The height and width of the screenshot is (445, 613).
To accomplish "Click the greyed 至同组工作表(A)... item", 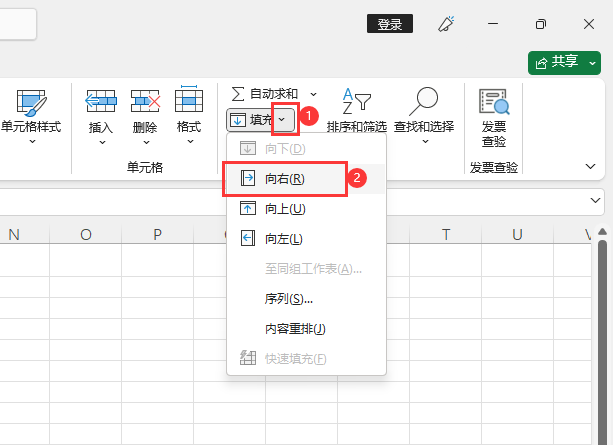I will pos(306,269).
